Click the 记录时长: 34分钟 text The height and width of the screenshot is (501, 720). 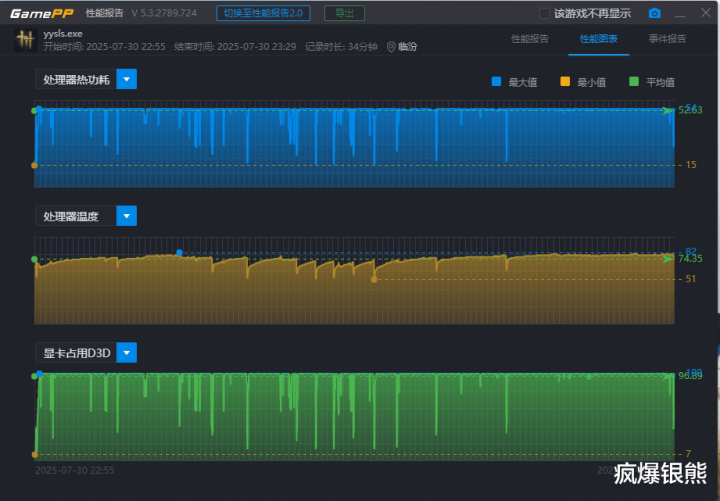(341, 47)
